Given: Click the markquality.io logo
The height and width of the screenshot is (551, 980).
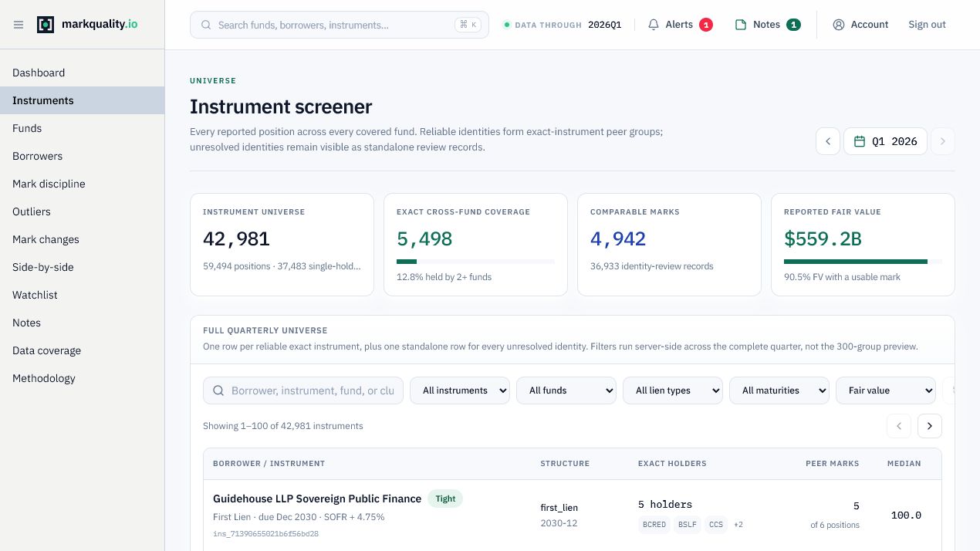Looking at the screenshot, I should (x=87, y=25).
